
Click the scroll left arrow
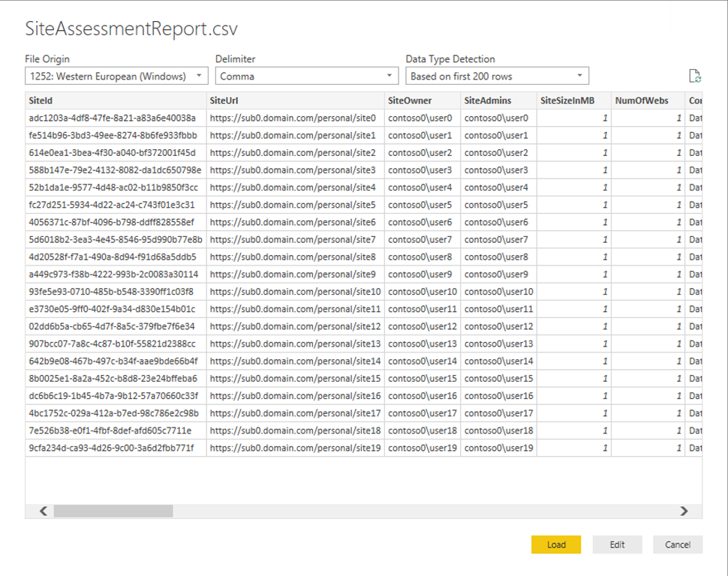[x=43, y=511]
